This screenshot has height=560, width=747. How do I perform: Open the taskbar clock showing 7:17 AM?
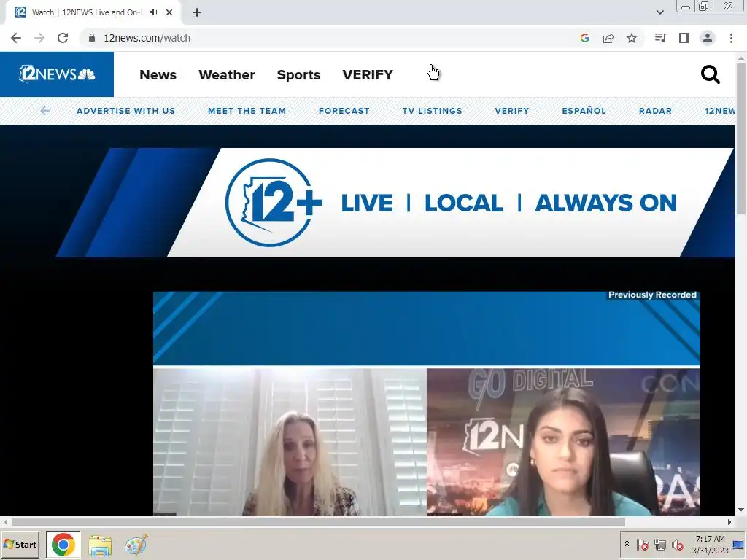coord(710,544)
